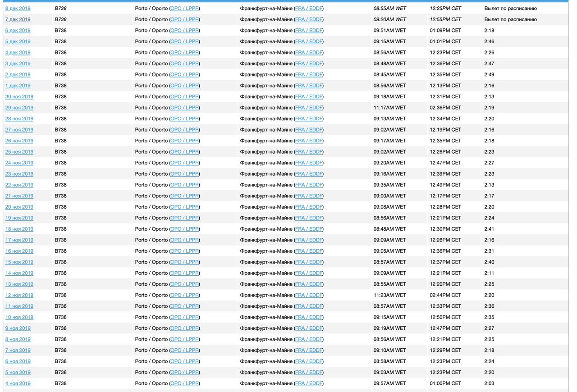
Task: Click the 6 дек 2019 date link
Action: pos(18,31)
